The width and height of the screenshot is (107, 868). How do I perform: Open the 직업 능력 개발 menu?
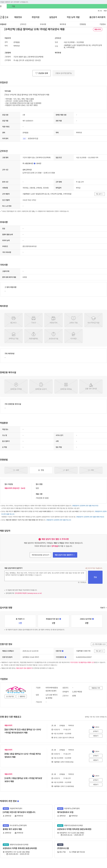click(x=73, y=17)
